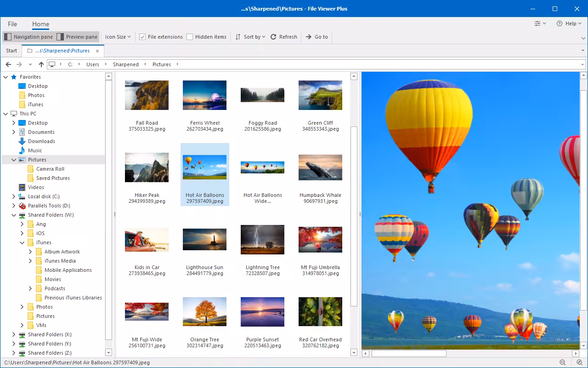Switch to the Start tab
Viewport: 588px width, 368px height.
11,51
